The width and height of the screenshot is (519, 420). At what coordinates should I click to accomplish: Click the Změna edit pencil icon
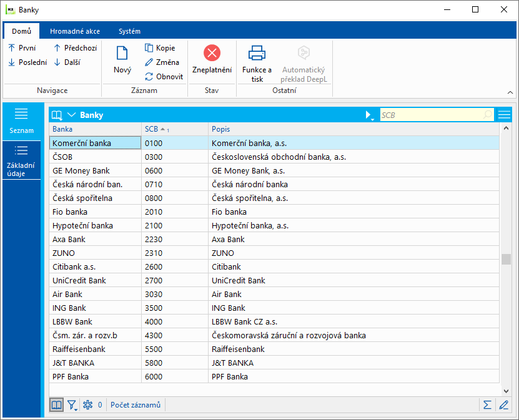149,62
